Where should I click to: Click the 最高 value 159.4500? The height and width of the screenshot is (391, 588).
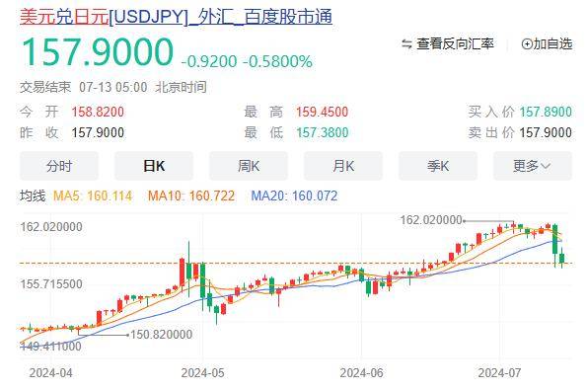point(323,112)
